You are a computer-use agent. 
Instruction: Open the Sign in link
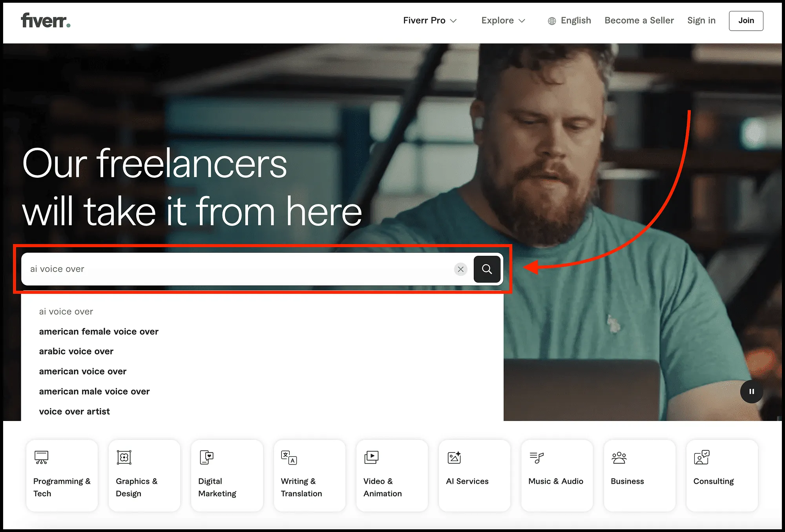(701, 20)
